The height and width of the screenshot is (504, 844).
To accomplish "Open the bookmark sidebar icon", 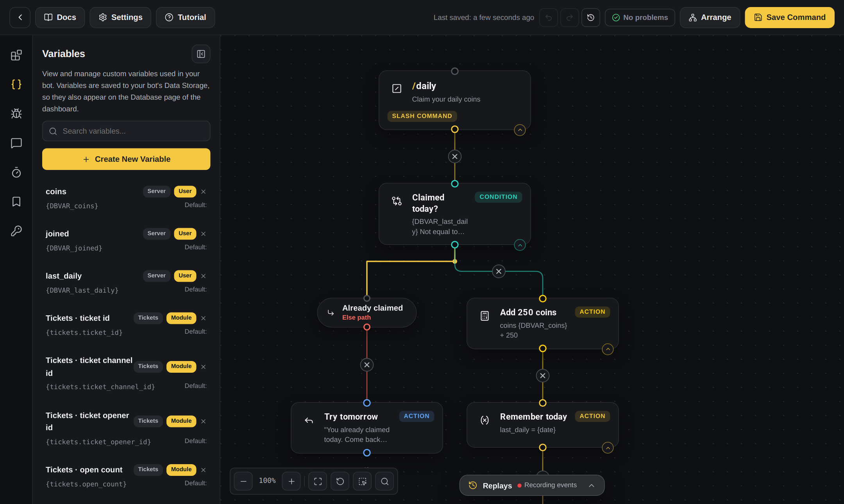I will pos(16,202).
